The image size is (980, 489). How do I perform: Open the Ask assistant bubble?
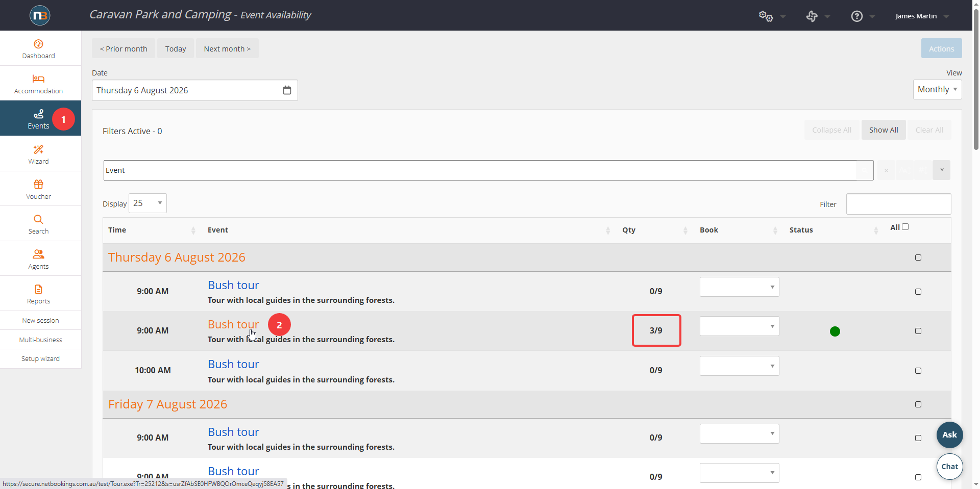coord(949,435)
